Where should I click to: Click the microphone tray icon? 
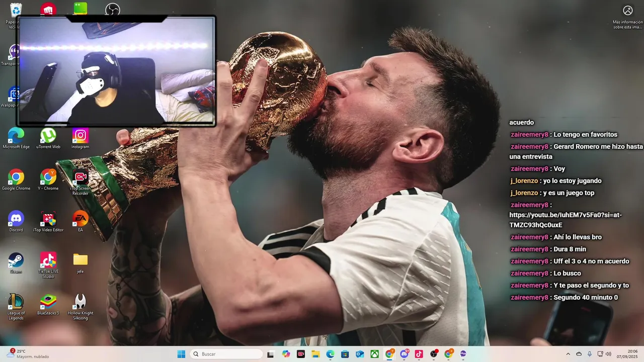[x=590, y=354]
